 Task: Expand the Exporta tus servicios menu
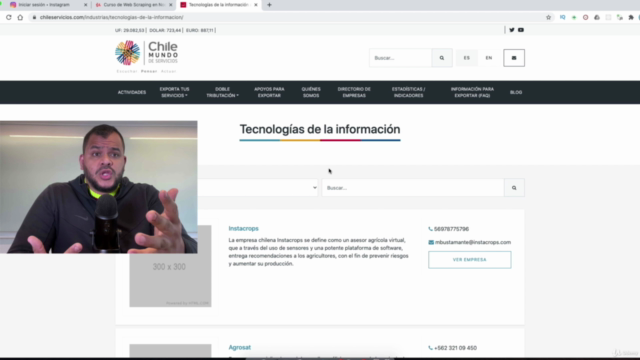coord(174,92)
